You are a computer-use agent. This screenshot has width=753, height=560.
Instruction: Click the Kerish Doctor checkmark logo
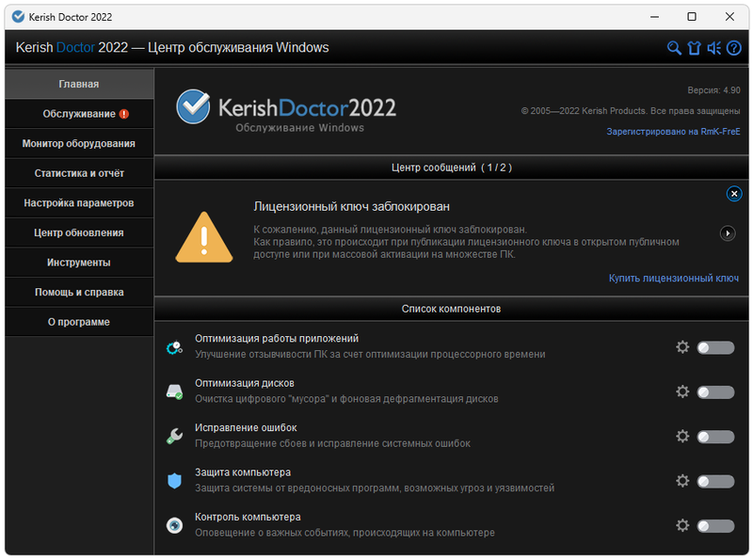tap(193, 106)
